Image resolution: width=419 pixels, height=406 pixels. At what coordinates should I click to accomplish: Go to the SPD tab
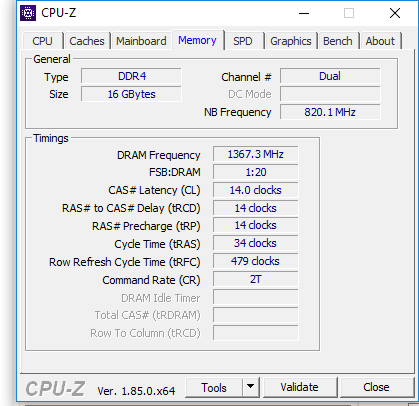click(243, 41)
